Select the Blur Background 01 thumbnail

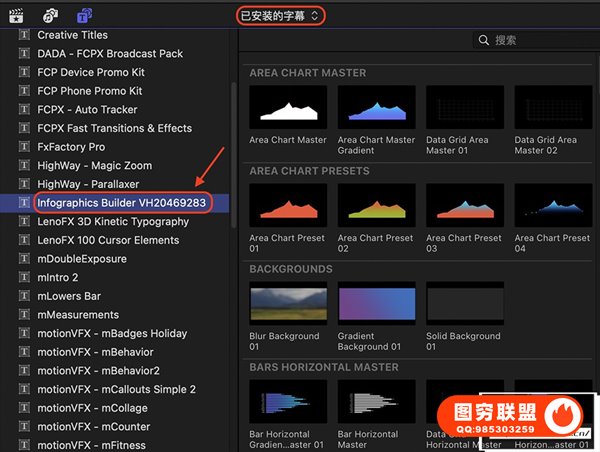[x=288, y=303]
